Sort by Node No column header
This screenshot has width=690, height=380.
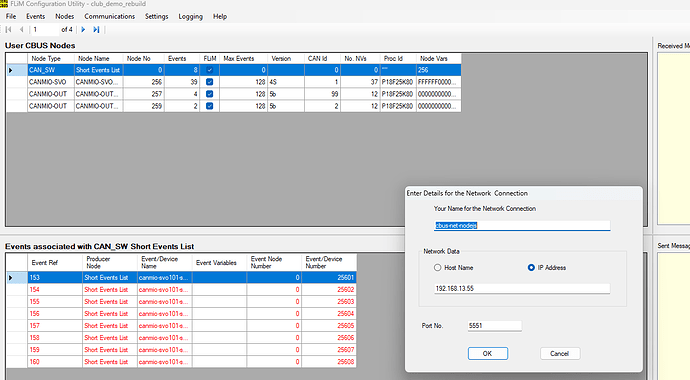[143, 58]
